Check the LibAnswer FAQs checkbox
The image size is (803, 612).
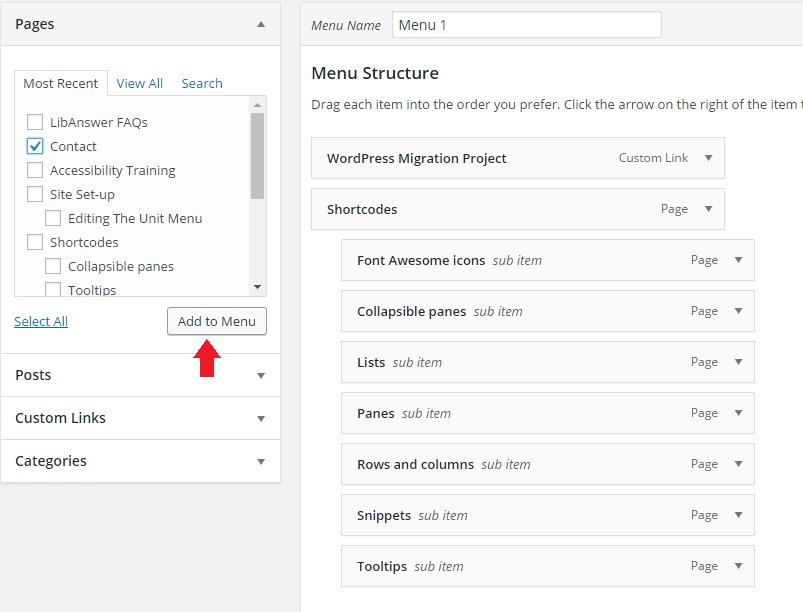pyautogui.click(x=35, y=122)
